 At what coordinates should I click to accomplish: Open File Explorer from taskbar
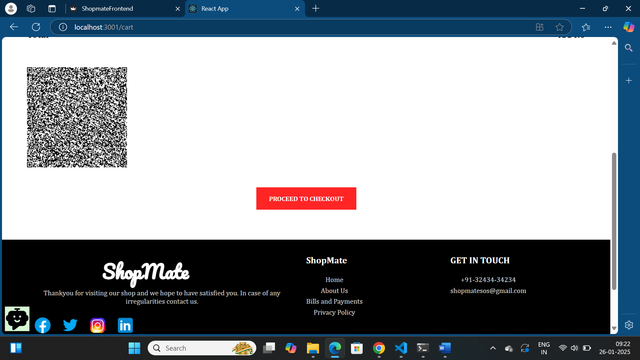(x=313, y=348)
